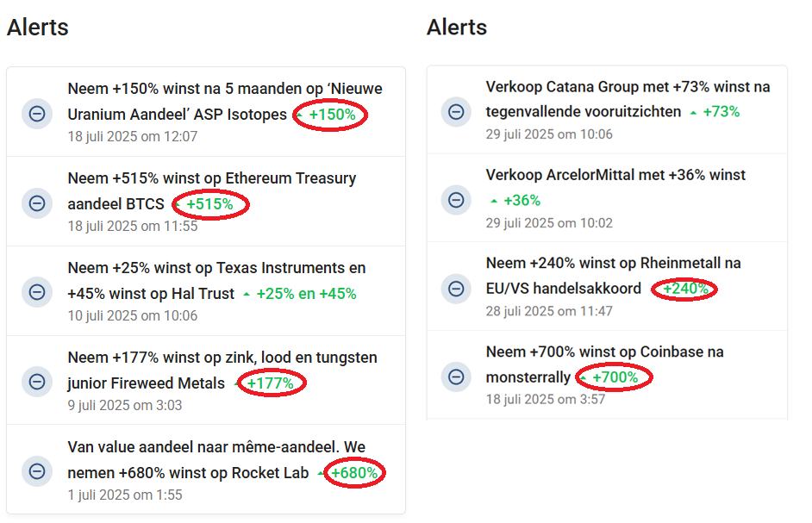The height and width of the screenshot is (523, 812).
Task: Open the Verkoop ArcelorMittal +36% alert
Action: point(615,188)
